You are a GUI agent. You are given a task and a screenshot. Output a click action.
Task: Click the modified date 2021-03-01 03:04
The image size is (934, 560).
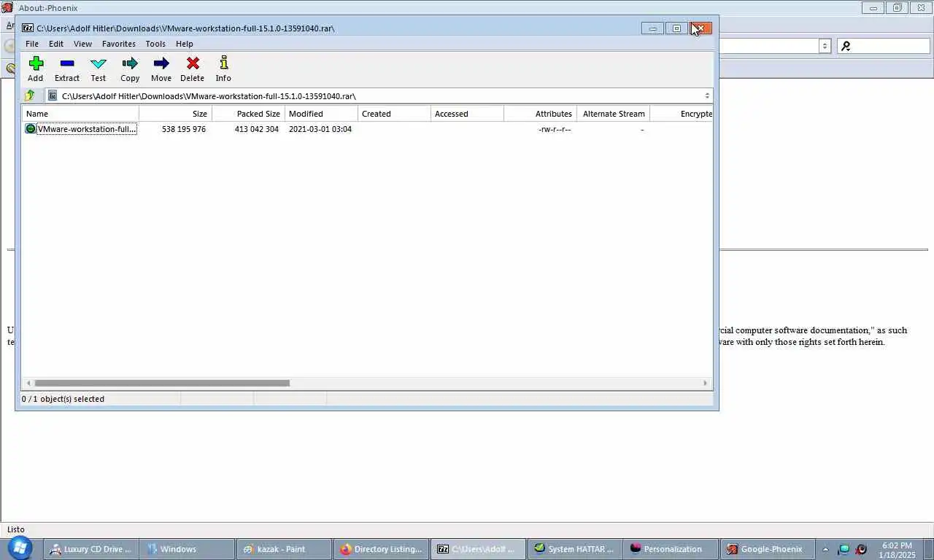coord(320,129)
